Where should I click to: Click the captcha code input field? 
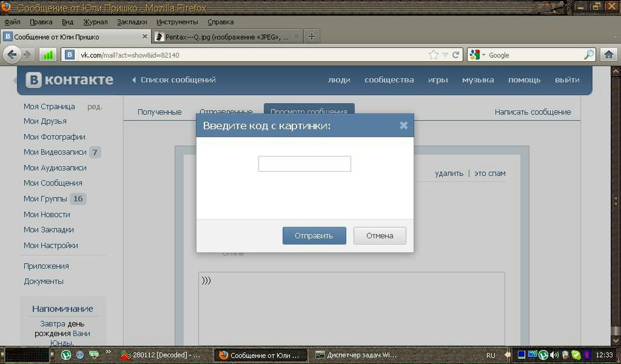pyautogui.click(x=304, y=164)
